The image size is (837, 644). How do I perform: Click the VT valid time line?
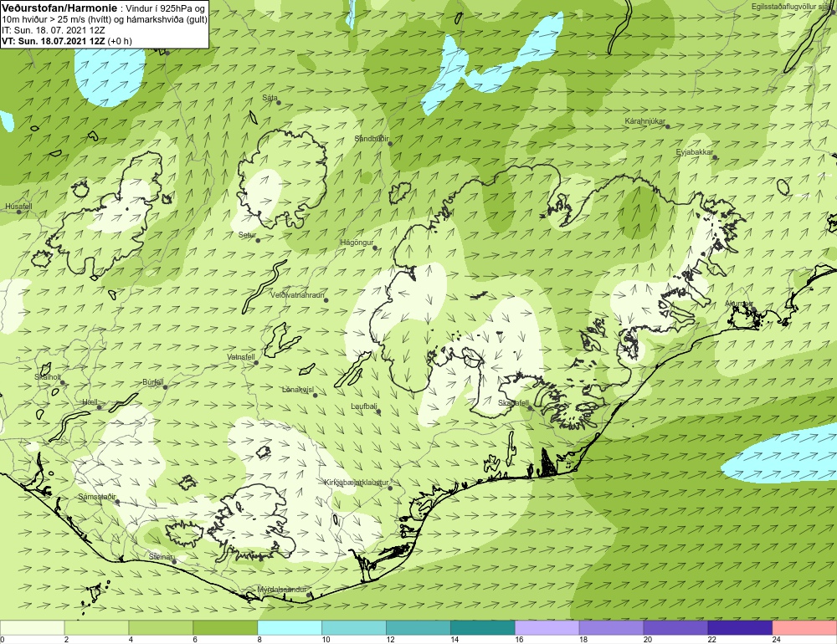tap(67, 41)
